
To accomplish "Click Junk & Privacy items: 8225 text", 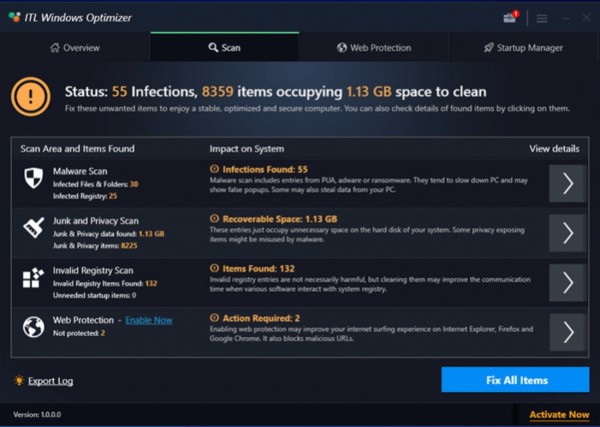I will click(x=95, y=246).
